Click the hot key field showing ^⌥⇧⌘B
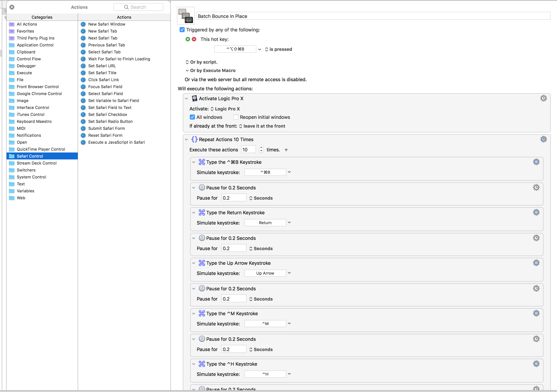 (235, 49)
